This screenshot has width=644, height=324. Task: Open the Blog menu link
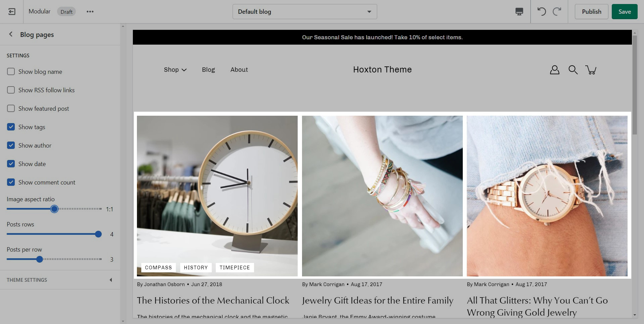[x=208, y=70]
